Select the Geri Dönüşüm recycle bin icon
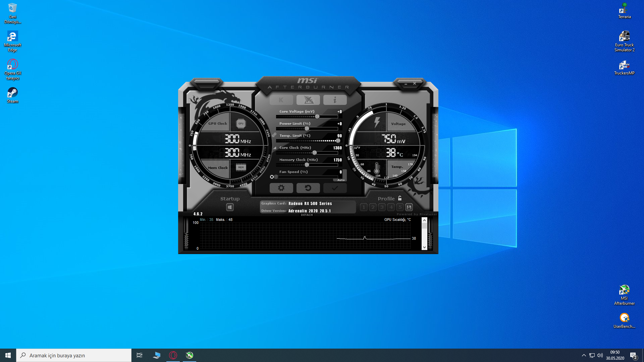 click(12, 13)
